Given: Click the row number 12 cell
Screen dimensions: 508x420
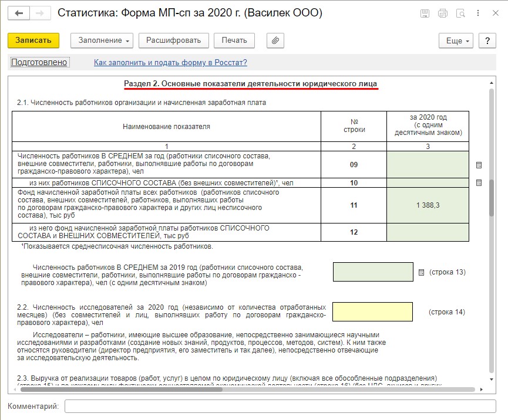Looking at the screenshot, I should [x=354, y=232].
